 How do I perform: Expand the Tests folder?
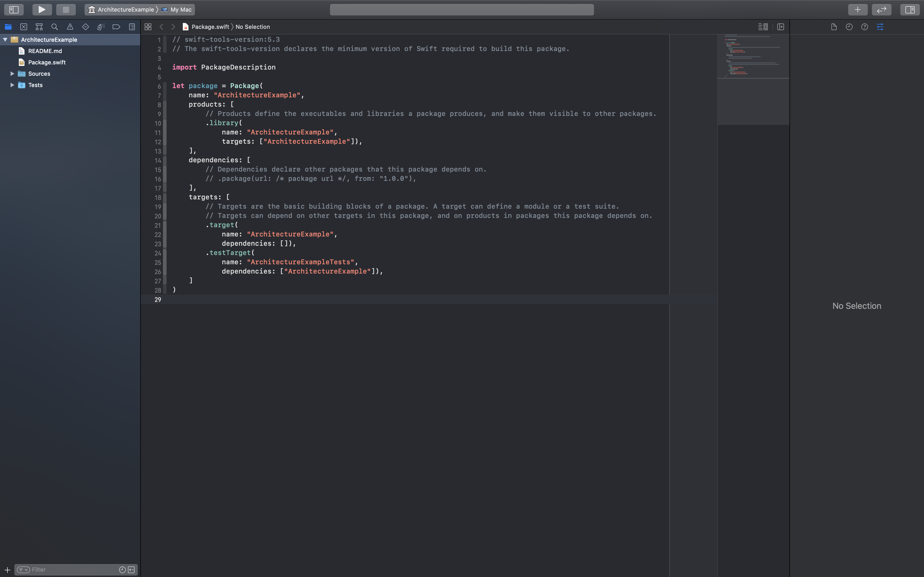(x=12, y=85)
